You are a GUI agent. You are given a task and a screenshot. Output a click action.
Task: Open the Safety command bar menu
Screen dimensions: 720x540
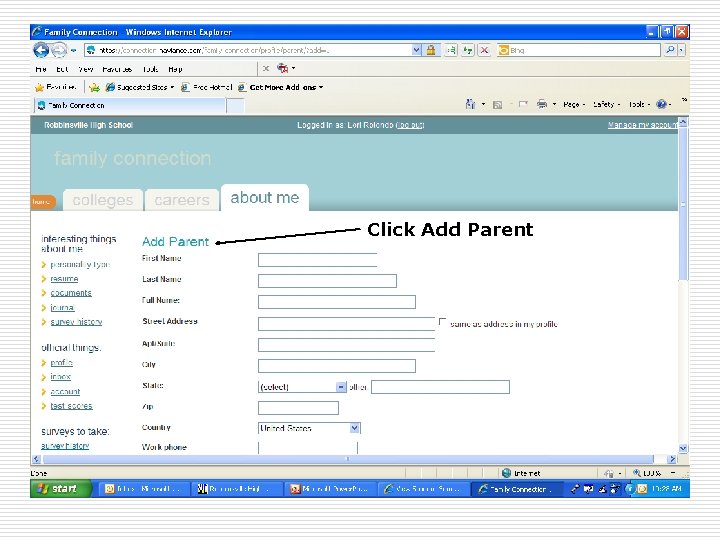606,105
